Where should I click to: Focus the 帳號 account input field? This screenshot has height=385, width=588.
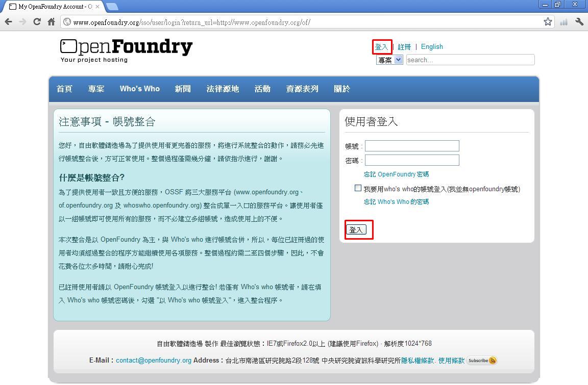pyautogui.click(x=412, y=146)
